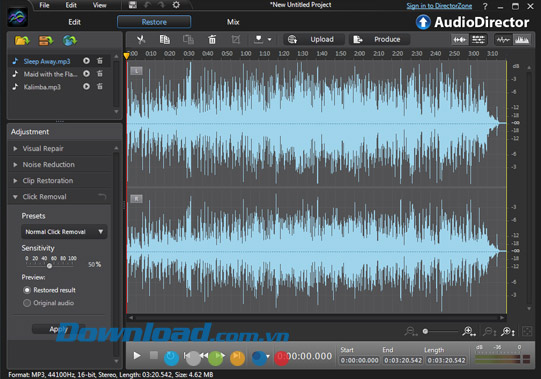The width and height of the screenshot is (541, 379).
Task: Collapse the Click Removal section
Action: point(15,197)
